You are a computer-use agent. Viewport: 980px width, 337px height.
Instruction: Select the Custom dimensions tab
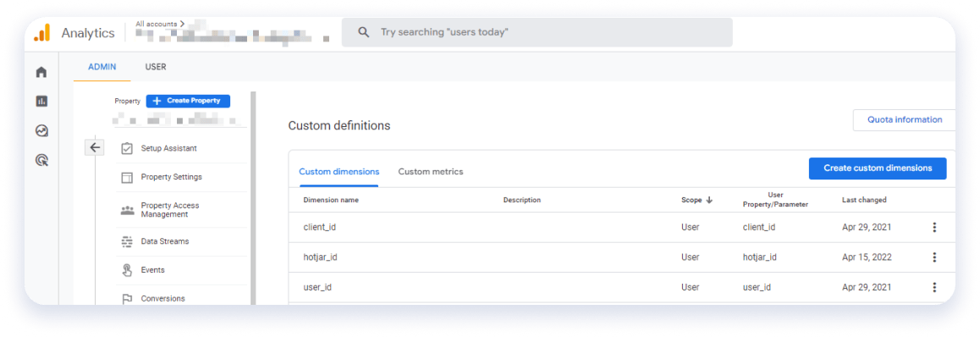pyautogui.click(x=339, y=171)
